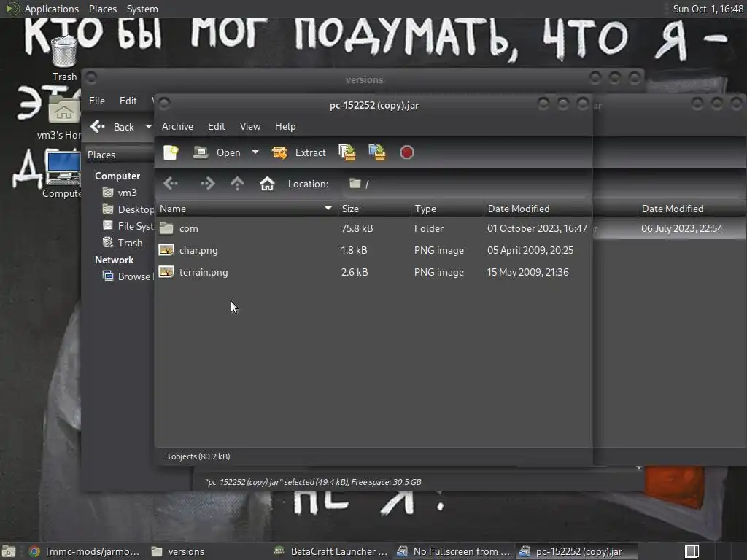Screen dimensions: 747x560
Task: Add files to archive icon
Action: click(347, 152)
